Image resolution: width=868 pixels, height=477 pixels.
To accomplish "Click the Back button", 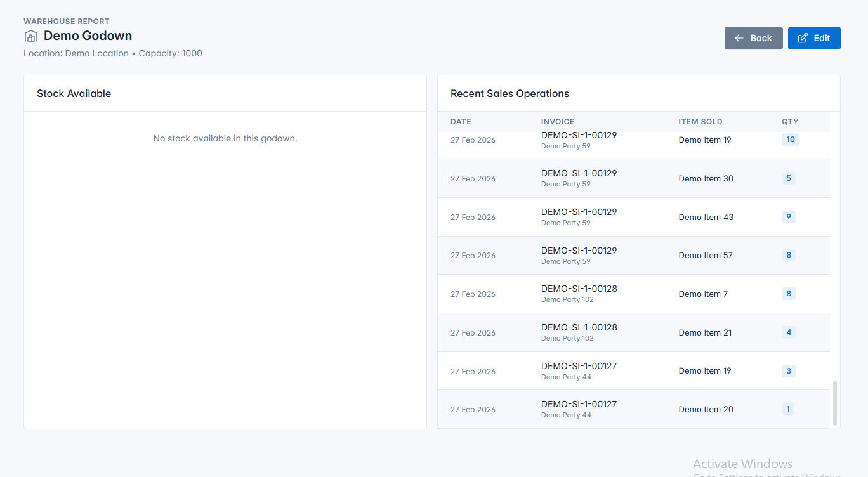I will click(x=753, y=38).
